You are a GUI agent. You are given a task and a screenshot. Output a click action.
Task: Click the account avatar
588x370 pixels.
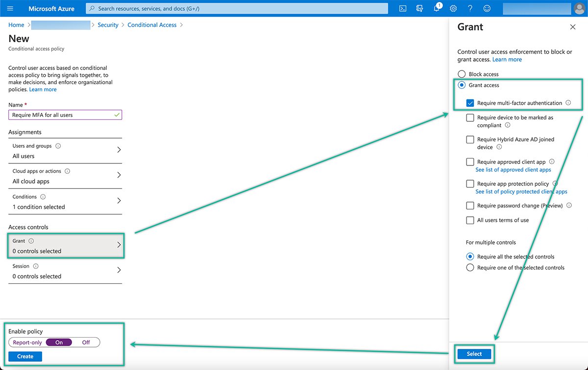tap(579, 8)
